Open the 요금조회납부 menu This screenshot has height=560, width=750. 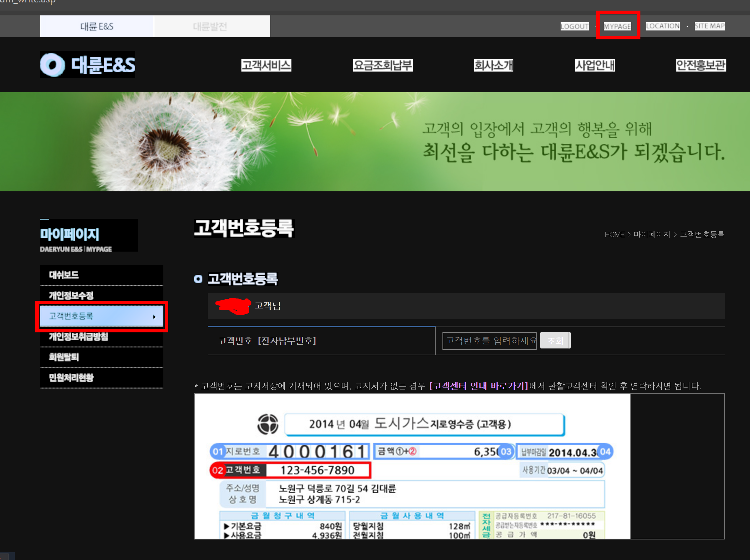coord(383,65)
